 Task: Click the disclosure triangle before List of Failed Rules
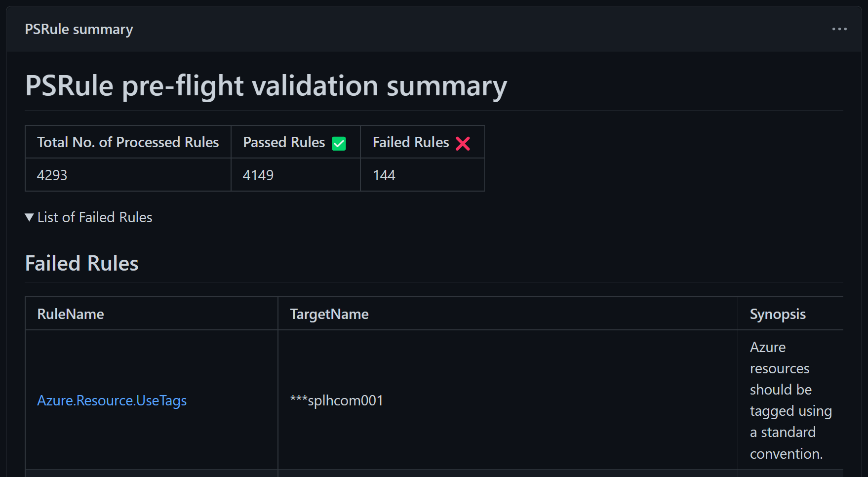[x=28, y=217]
